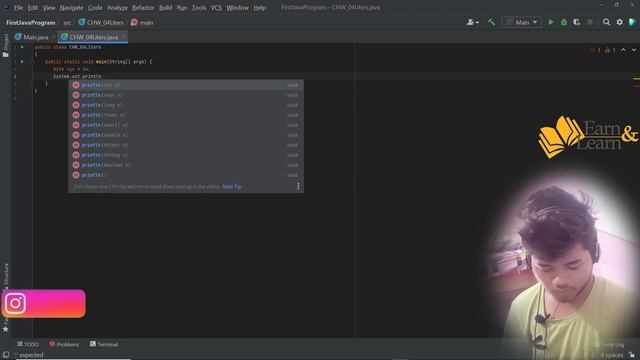The image size is (640, 360).
Task: Click the Next Tip link in popup
Action: click(x=232, y=187)
